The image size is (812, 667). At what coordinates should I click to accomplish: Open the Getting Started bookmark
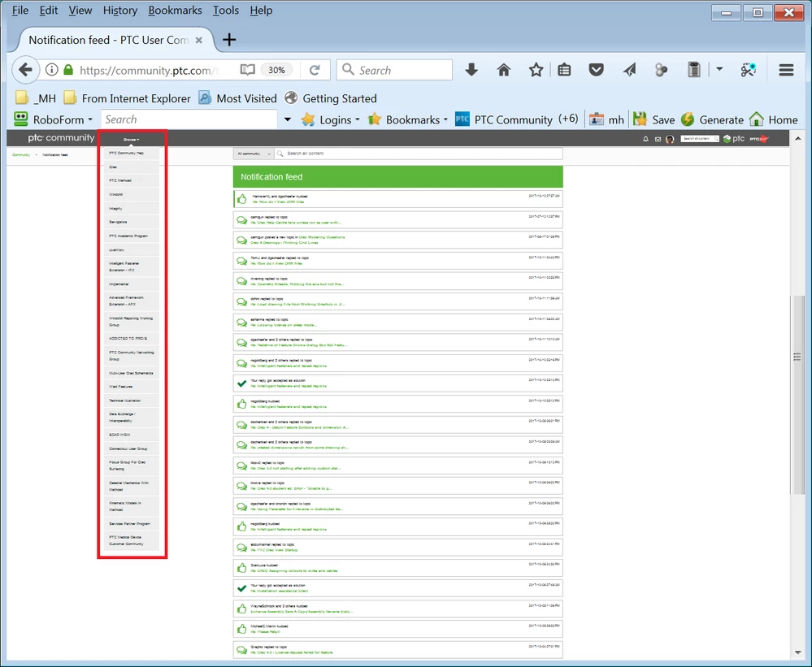tap(331, 97)
